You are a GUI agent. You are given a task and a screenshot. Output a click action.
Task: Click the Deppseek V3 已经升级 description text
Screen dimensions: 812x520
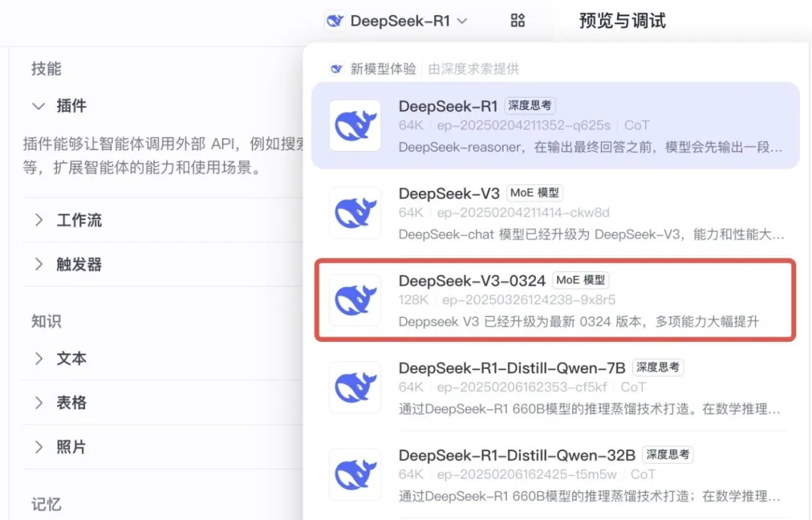pos(578,322)
